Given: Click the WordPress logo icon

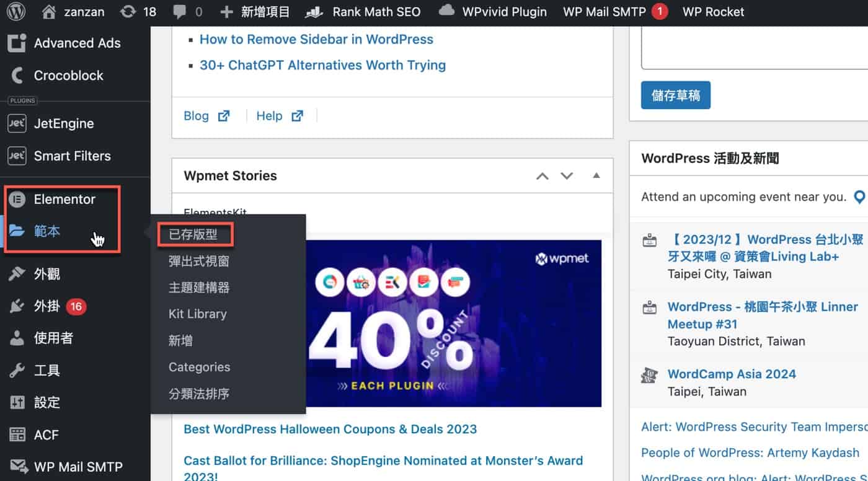Looking at the screenshot, I should 16,12.
